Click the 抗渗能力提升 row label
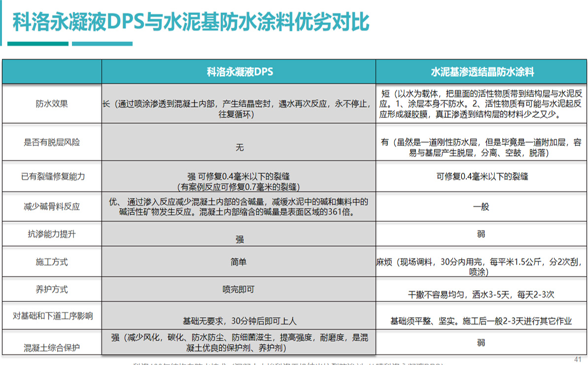 pos(52,234)
